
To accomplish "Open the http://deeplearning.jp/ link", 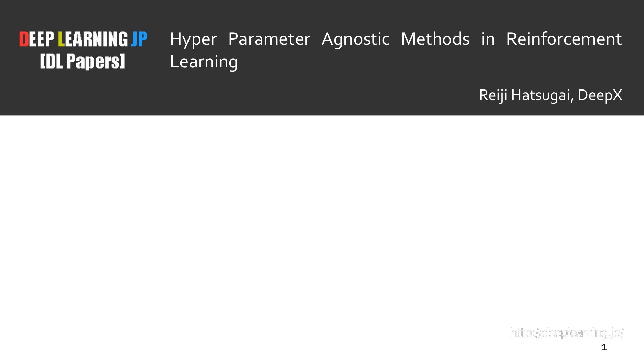I will tap(567, 333).
